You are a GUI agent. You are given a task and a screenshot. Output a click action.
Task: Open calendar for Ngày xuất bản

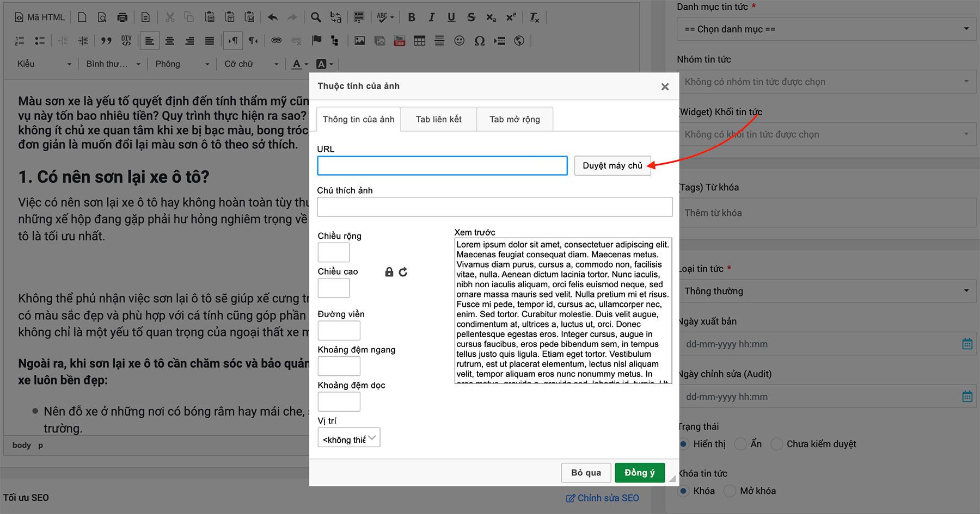(967, 344)
